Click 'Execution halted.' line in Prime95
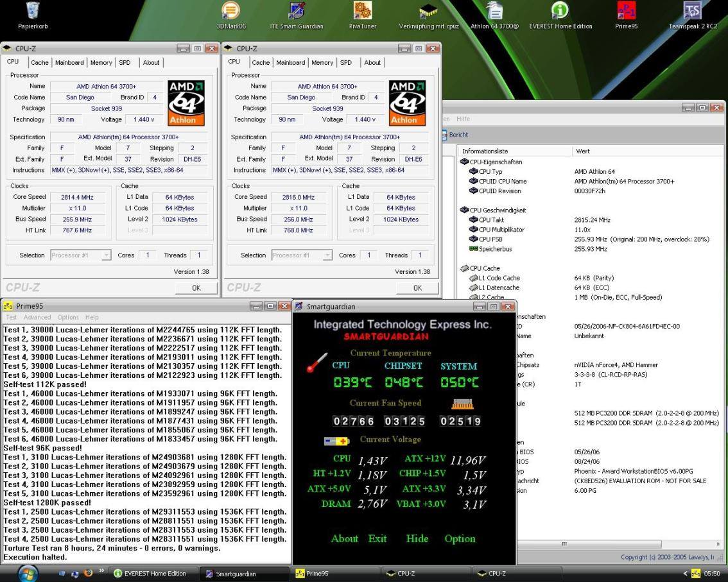The height and width of the screenshot is (582, 728). pos(35,558)
